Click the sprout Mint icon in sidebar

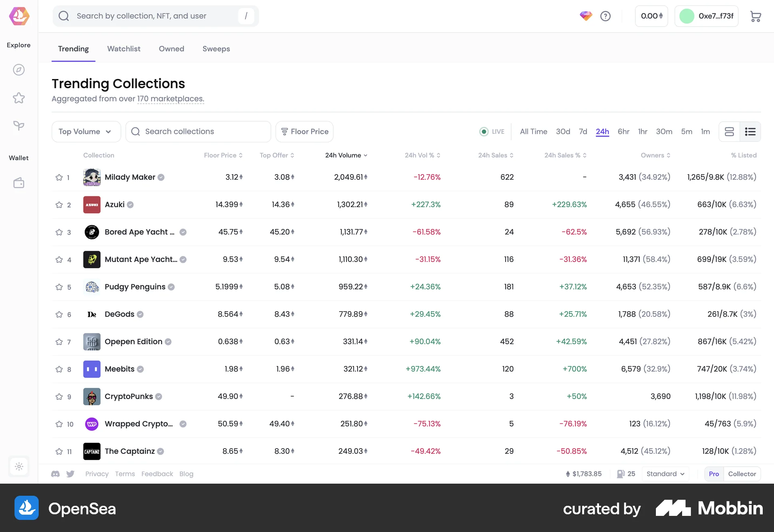[x=19, y=125]
